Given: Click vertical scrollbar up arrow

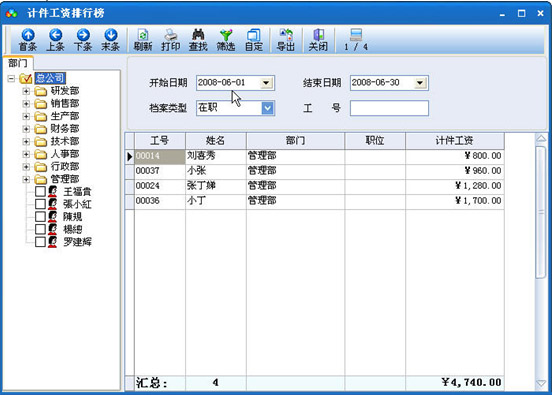Looking at the screenshot, I should (541, 139).
